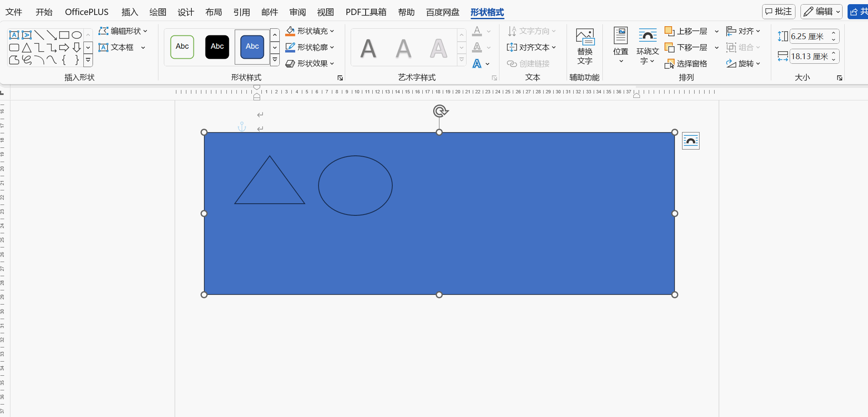The width and height of the screenshot is (868, 417).
Task: Click the Alt Text (替换文字) icon
Action: click(585, 46)
